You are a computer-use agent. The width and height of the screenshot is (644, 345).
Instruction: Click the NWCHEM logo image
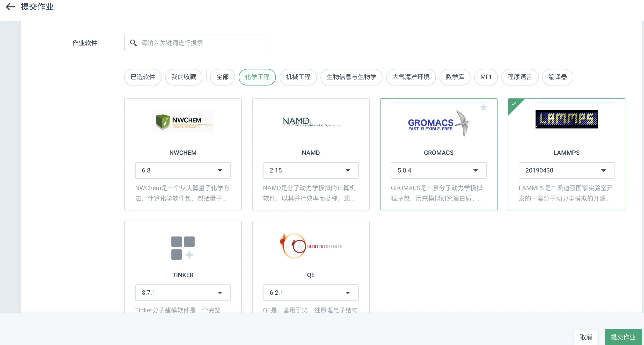[x=183, y=121]
